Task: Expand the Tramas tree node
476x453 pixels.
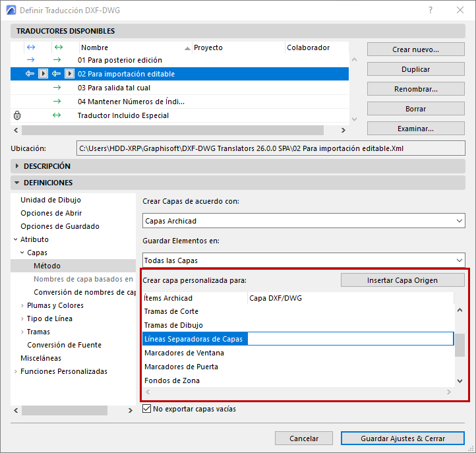Action: pyautogui.click(x=22, y=332)
